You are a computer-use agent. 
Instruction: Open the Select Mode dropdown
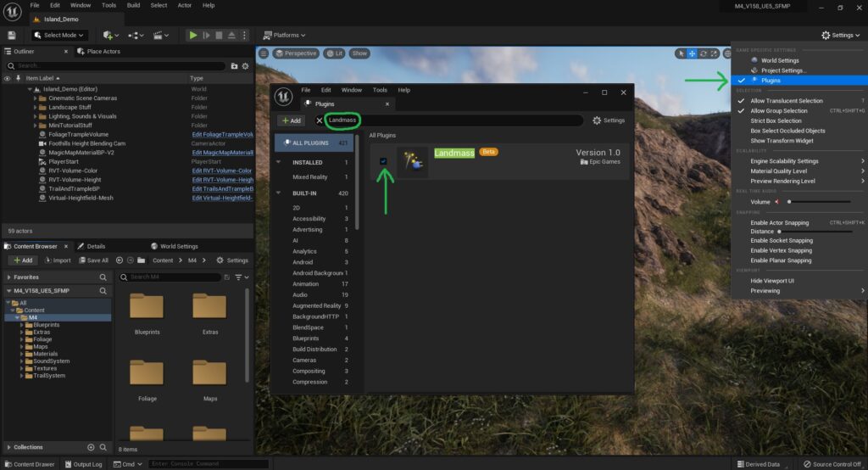59,35
